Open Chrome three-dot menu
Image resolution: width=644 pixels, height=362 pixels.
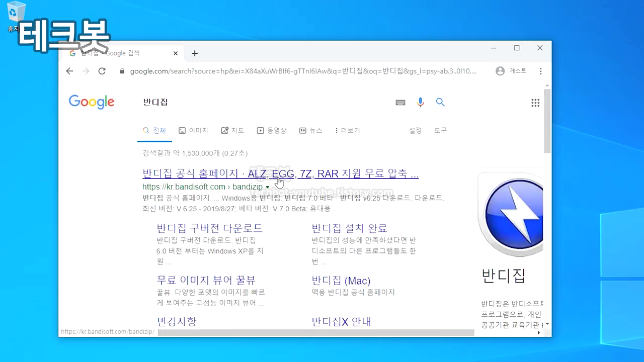[x=541, y=71]
